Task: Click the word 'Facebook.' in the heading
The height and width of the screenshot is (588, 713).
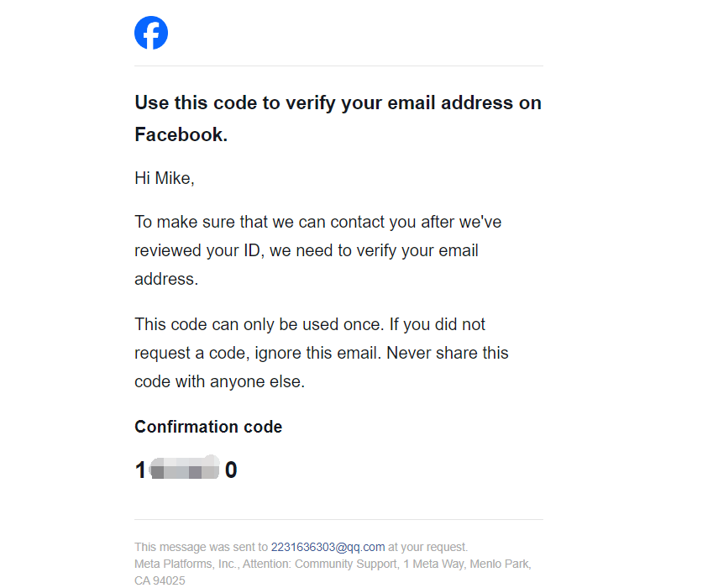Action: 181,134
